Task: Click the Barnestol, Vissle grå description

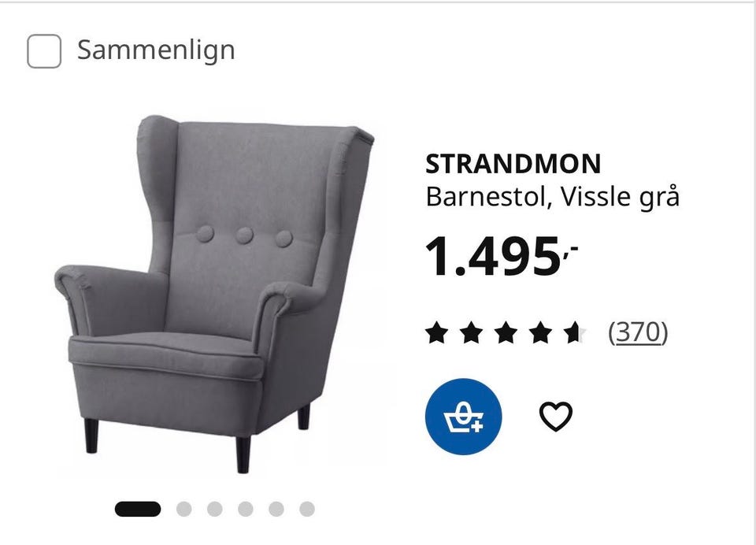Action: click(553, 197)
